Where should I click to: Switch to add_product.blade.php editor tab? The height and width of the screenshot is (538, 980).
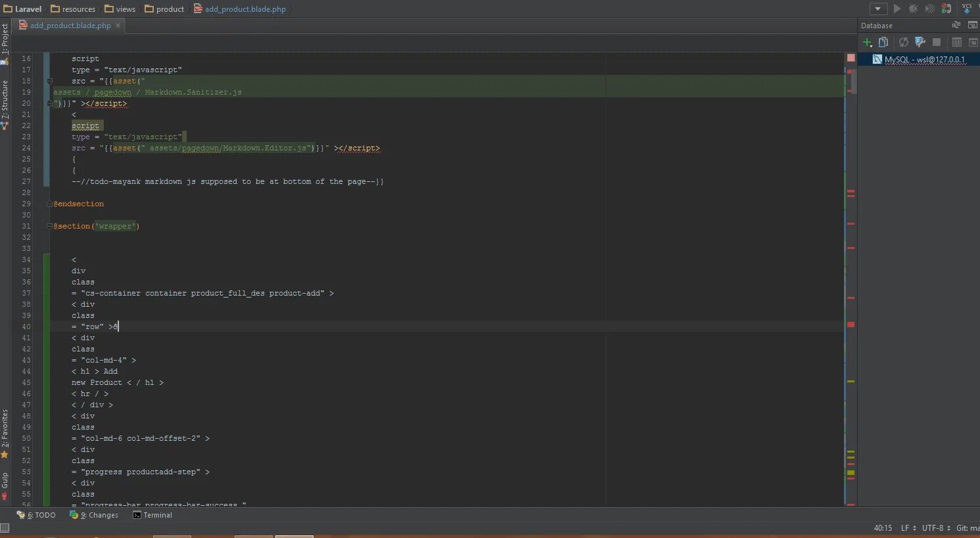click(70, 26)
